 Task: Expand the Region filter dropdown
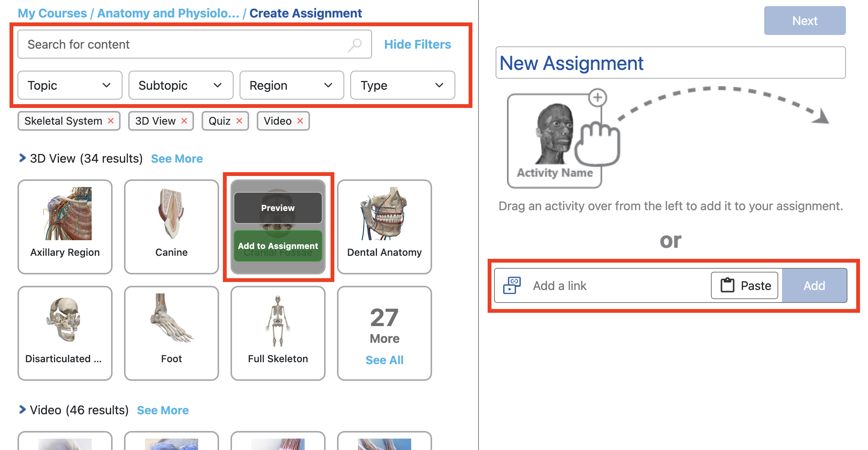[x=291, y=85]
